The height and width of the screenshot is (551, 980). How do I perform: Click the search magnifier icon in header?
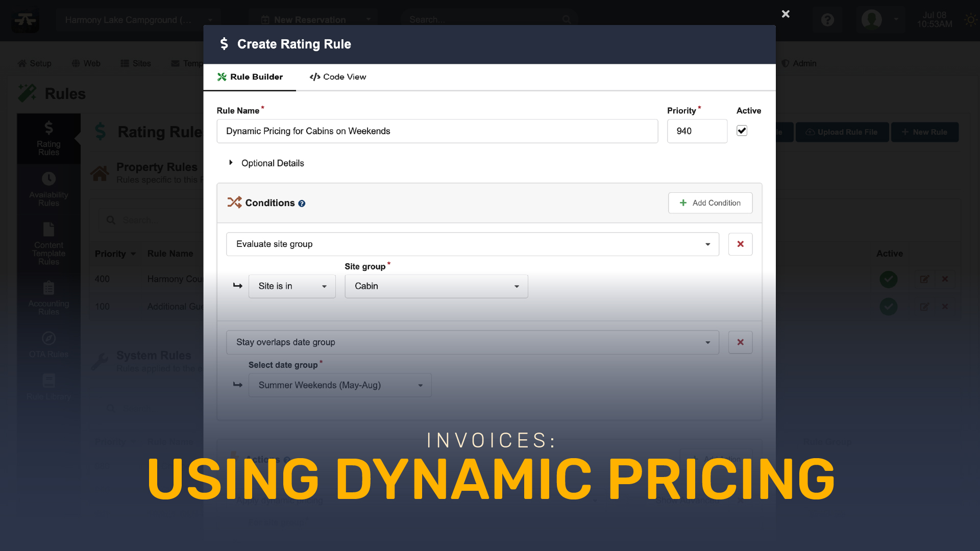(566, 20)
